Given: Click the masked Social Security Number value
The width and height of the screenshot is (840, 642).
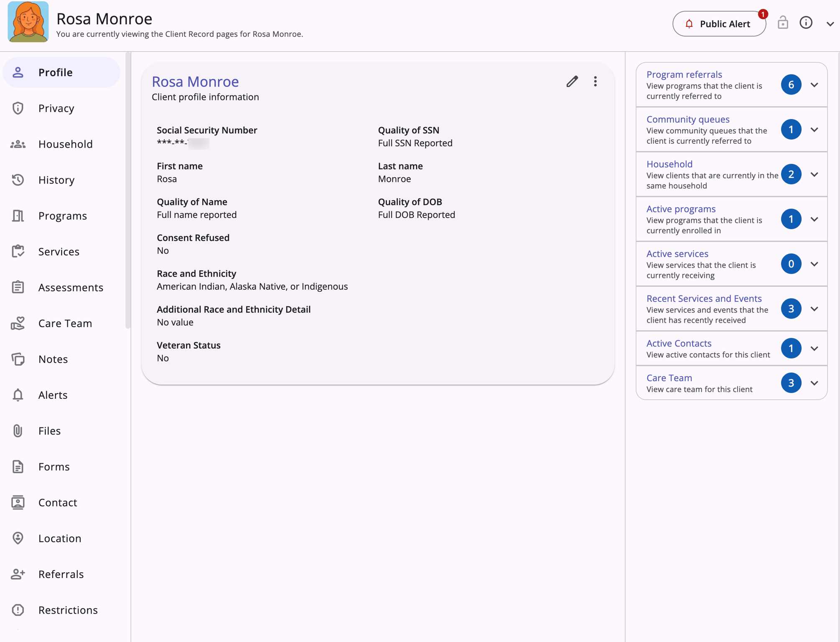Looking at the screenshot, I should [183, 143].
